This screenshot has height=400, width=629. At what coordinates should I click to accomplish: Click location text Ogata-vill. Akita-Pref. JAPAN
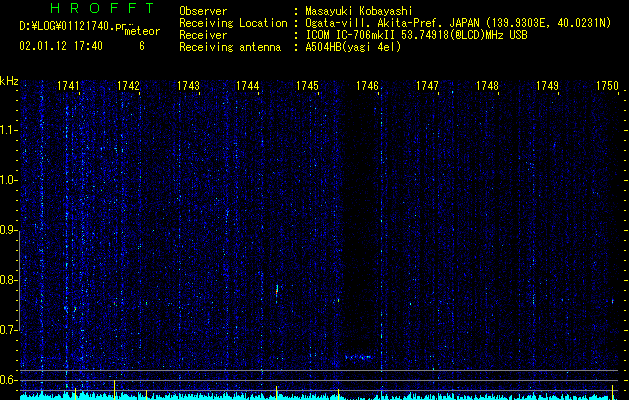(x=392, y=23)
